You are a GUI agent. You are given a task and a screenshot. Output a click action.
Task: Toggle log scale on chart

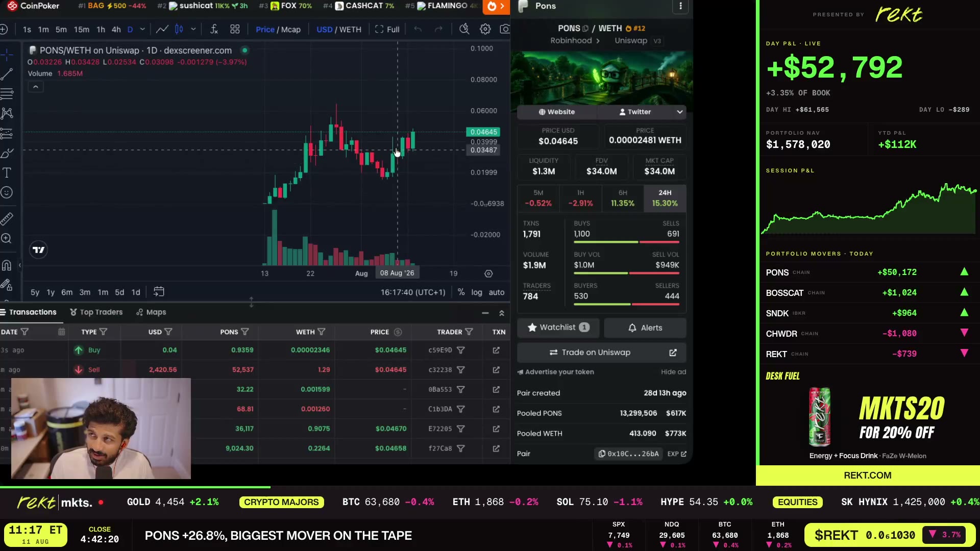[476, 292]
